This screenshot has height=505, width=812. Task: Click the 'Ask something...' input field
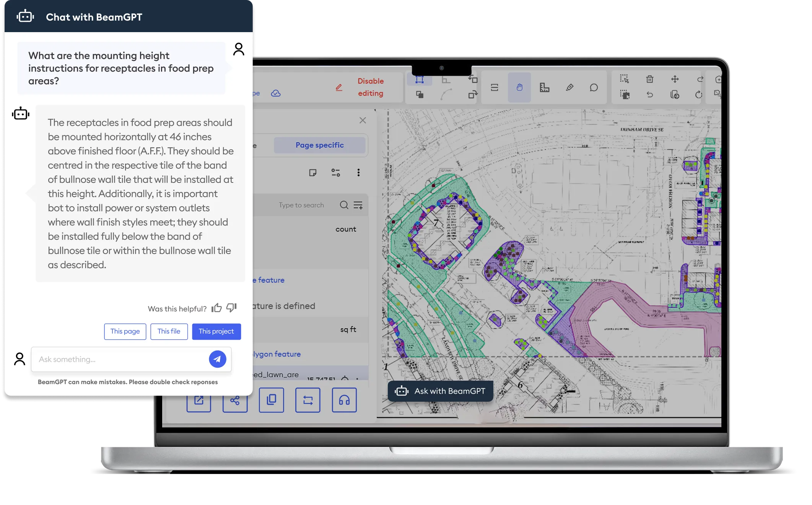(x=131, y=359)
